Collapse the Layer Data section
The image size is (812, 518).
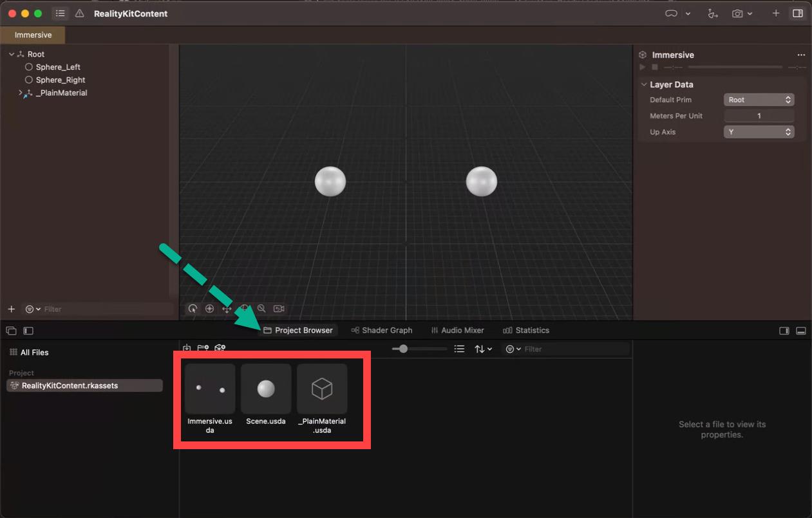point(643,85)
